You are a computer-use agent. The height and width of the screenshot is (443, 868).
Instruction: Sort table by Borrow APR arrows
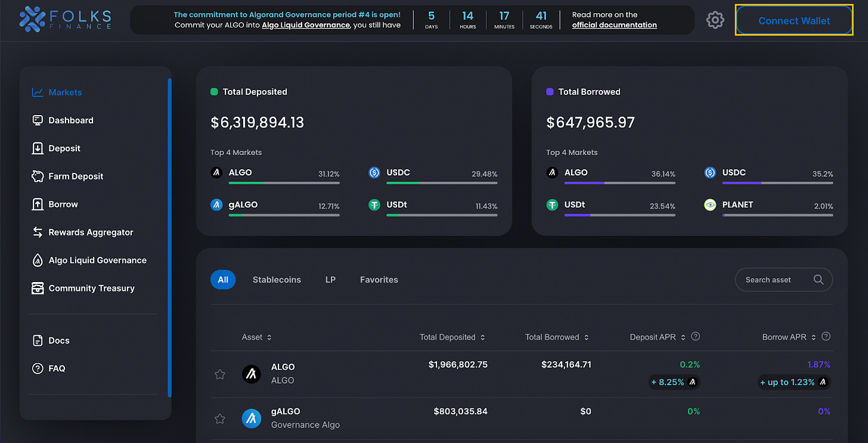click(x=814, y=337)
